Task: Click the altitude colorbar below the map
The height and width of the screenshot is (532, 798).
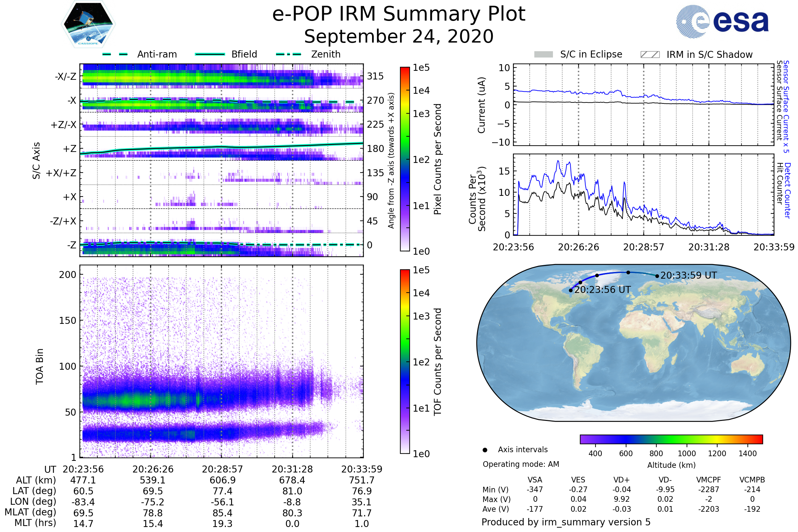Action: pyautogui.click(x=671, y=439)
